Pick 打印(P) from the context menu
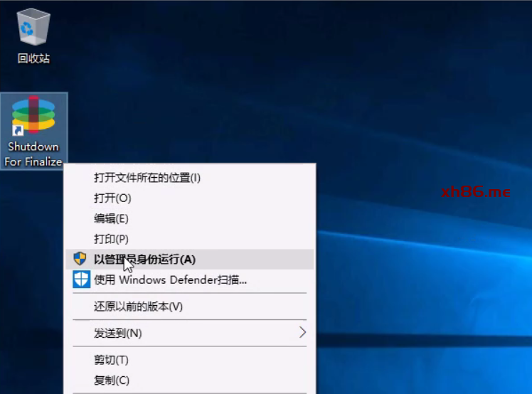The image size is (532, 394). (112, 239)
